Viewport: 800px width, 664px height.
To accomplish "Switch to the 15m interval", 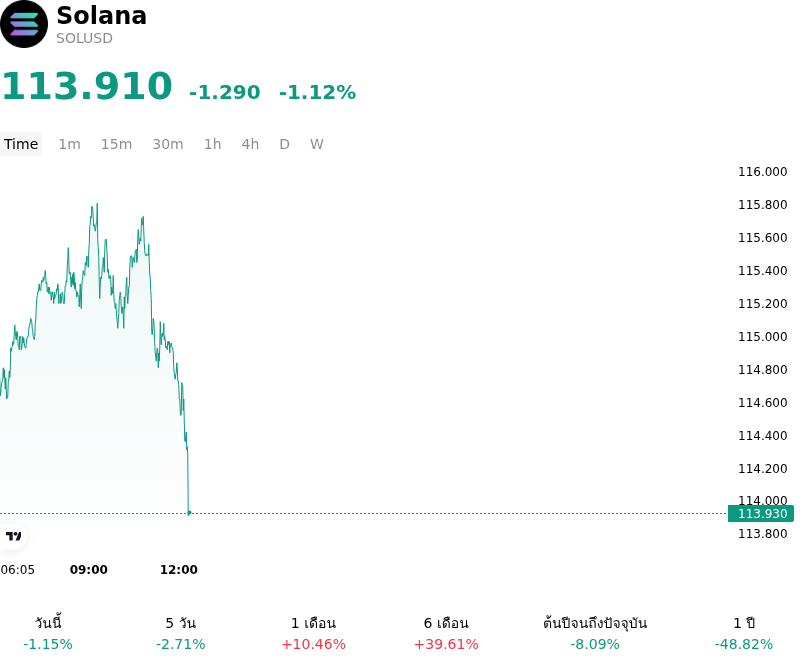I will (116, 144).
